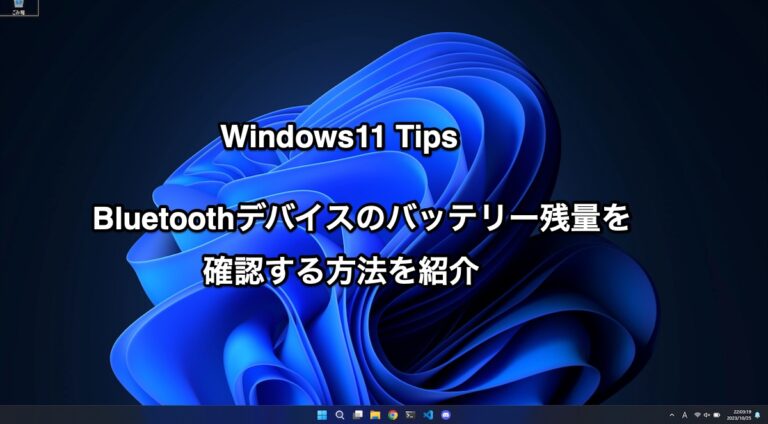Open Task View from taskbar
The image size is (768, 424).
pos(358,415)
